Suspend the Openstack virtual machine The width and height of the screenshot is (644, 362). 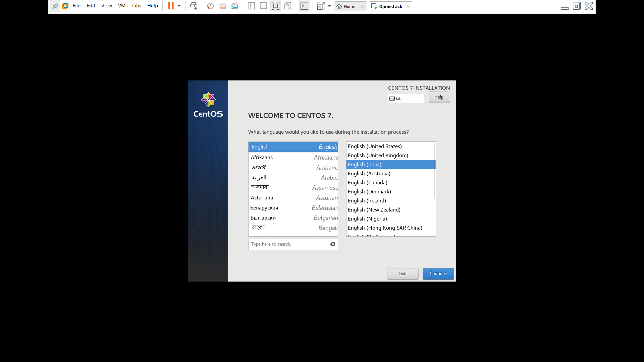coord(171,6)
